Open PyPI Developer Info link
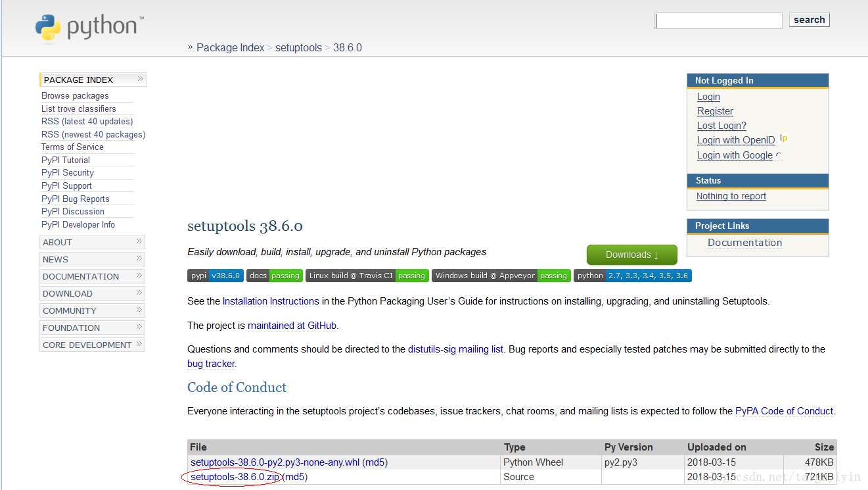The image size is (868, 490). (78, 224)
